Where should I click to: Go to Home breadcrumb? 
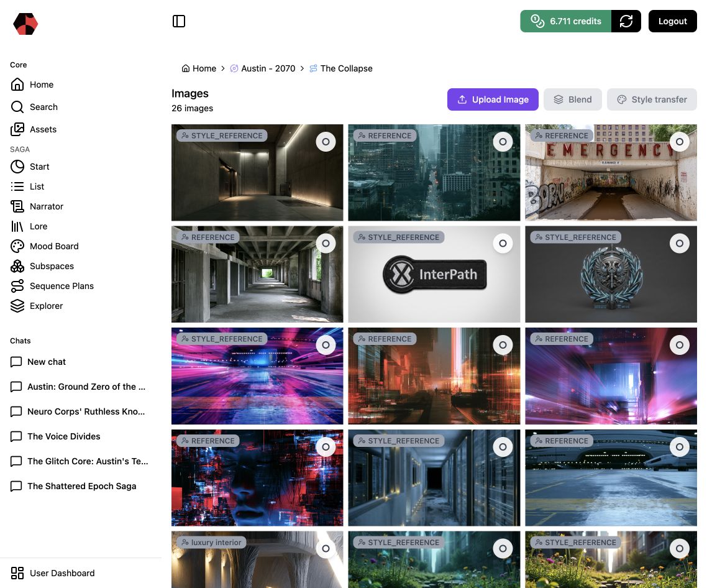[x=199, y=68]
